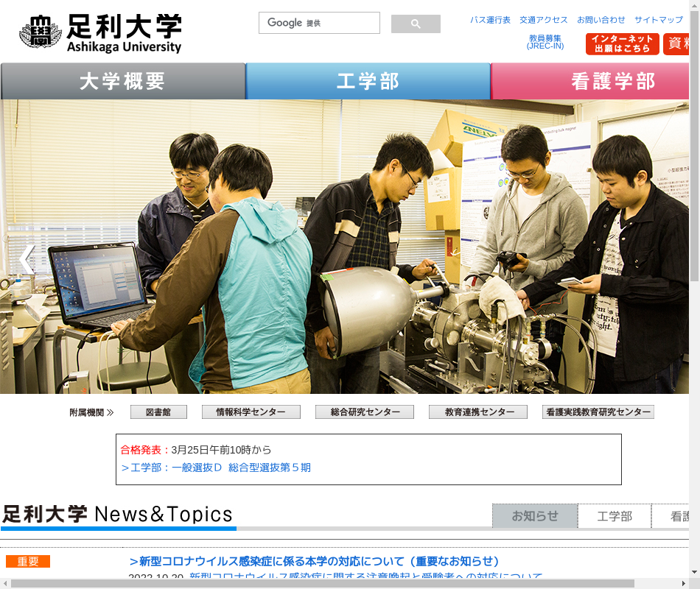The height and width of the screenshot is (589, 700).
Task: Open the 大学概要 menu tab
Action: tap(123, 81)
